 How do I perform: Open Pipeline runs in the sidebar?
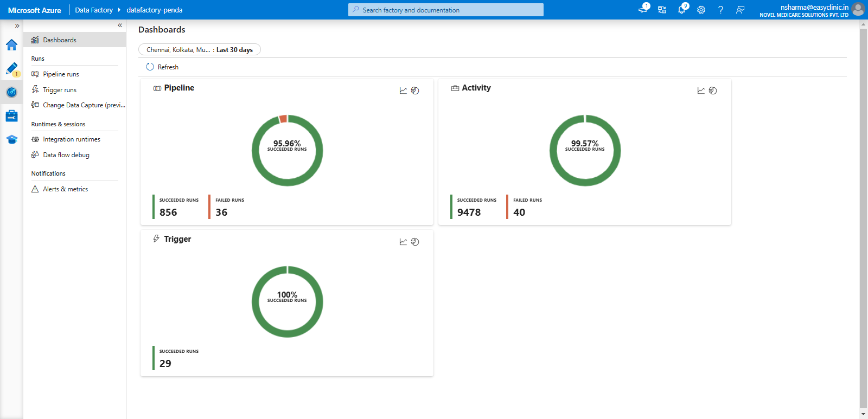[x=61, y=74]
